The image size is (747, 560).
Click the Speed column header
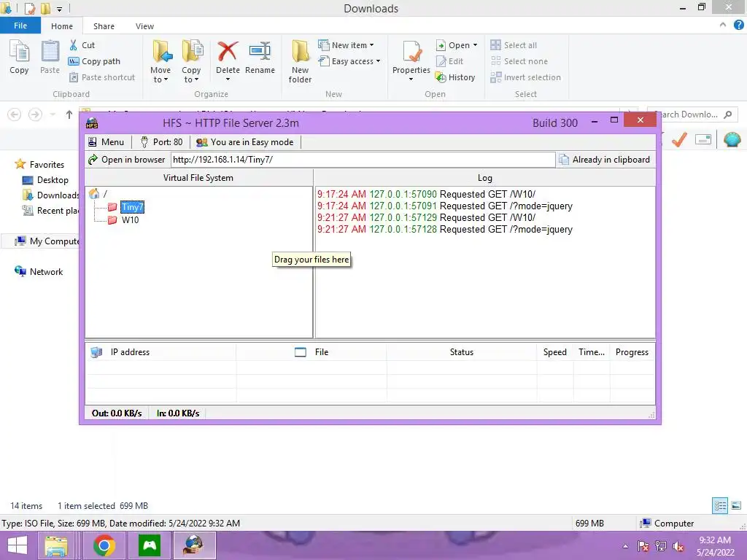click(x=555, y=352)
